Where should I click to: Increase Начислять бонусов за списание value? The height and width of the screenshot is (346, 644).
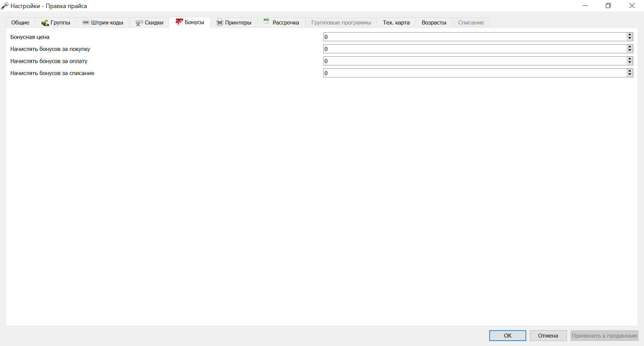click(630, 71)
